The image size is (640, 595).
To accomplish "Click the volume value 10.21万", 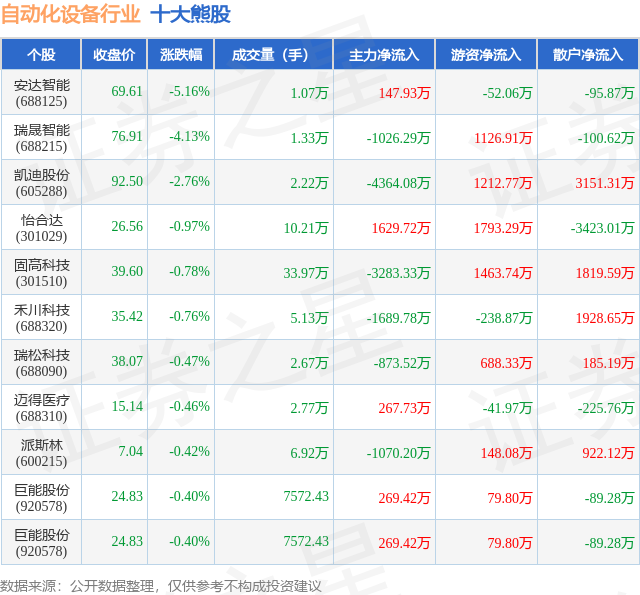I will click(306, 228).
